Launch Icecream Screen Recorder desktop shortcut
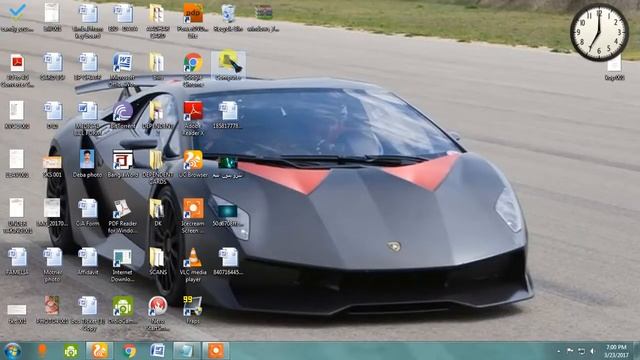 [193, 216]
